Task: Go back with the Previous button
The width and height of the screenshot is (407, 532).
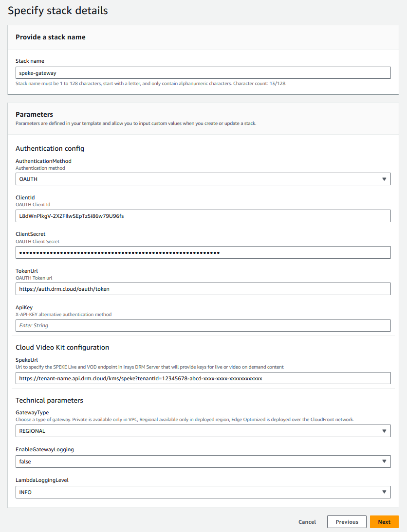Action: pos(347,522)
